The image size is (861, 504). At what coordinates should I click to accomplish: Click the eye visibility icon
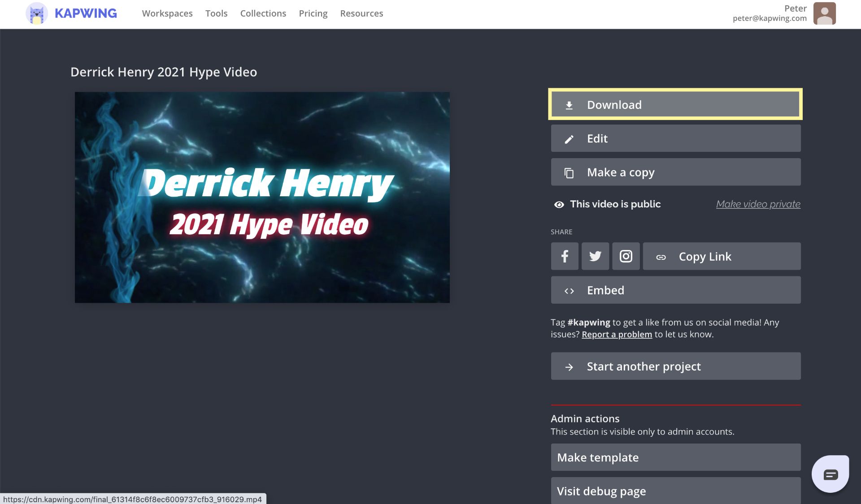pyautogui.click(x=559, y=204)
